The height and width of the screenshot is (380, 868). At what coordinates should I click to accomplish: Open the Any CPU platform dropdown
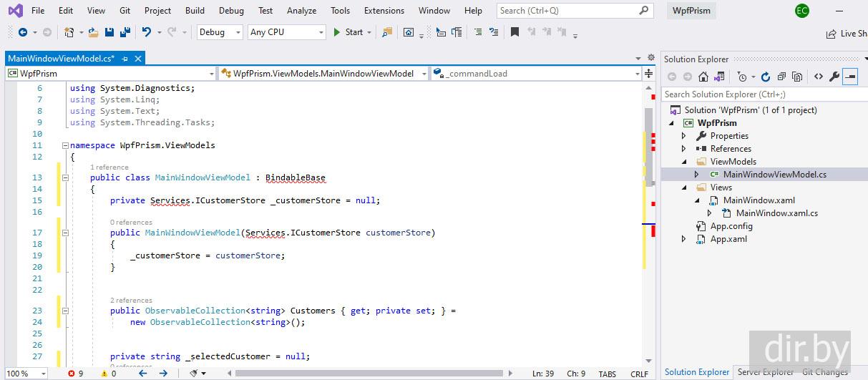[x=286, y=32]
